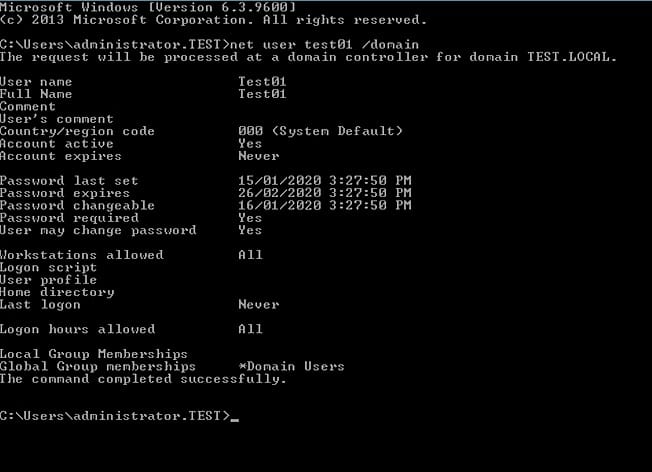The height and width of the screenshot is (472, 652).
Task: Click 'The command completed successfully.' message
Action: (143, 379)
